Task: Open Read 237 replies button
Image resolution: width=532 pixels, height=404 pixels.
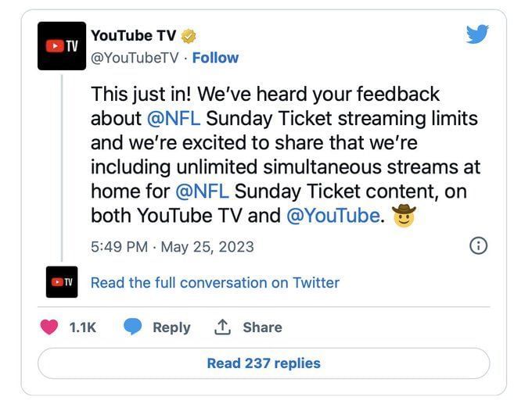Action: [264, 363]
